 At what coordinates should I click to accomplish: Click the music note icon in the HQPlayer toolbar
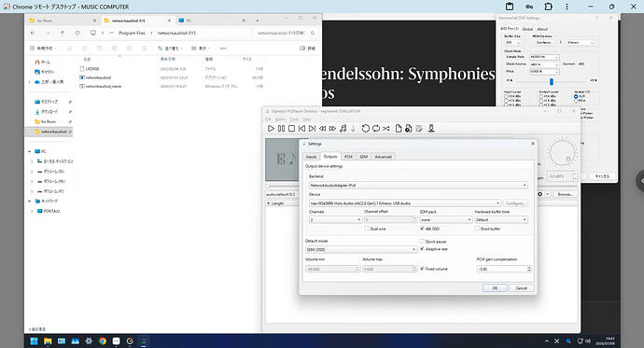[x=343, y=129]
